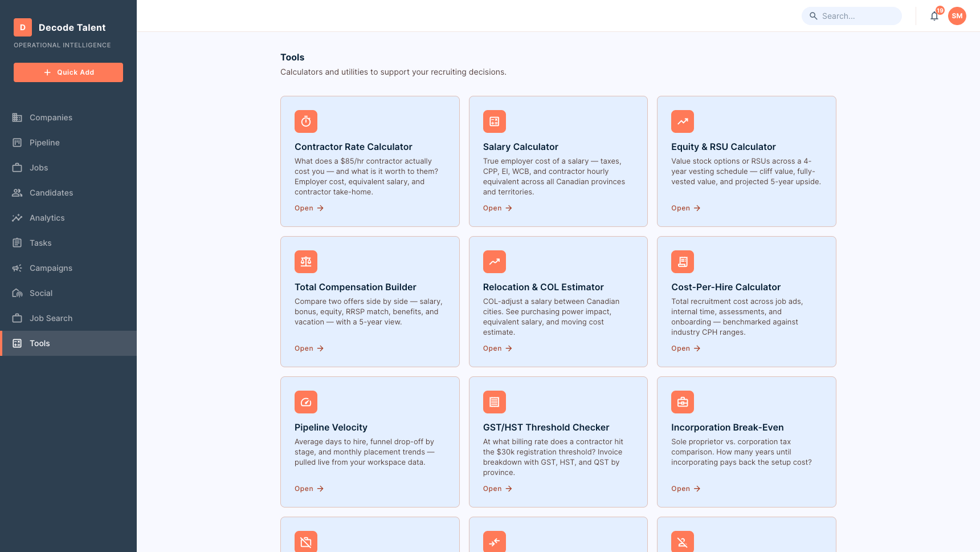Click the Companies building icon
This screenshot has height=552, width=980.
(17, 117)
